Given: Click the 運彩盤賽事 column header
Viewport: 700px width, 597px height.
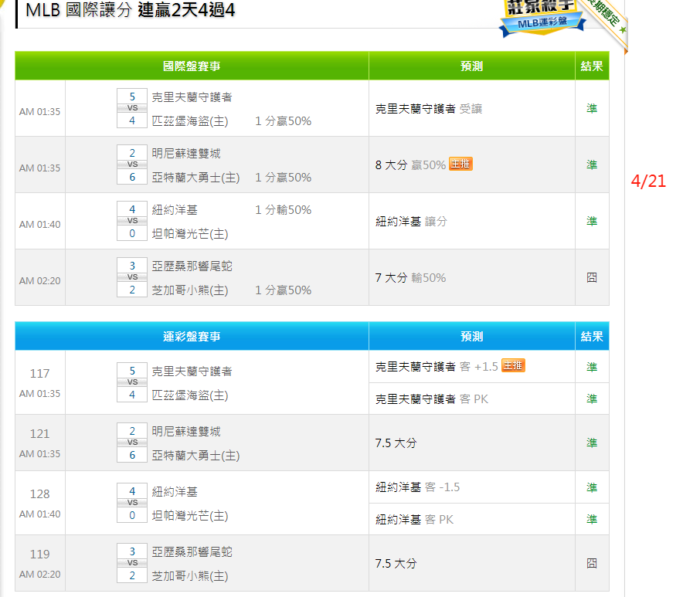Looking at the screenshot, I should pyautogui.click(x=192, y=337).
